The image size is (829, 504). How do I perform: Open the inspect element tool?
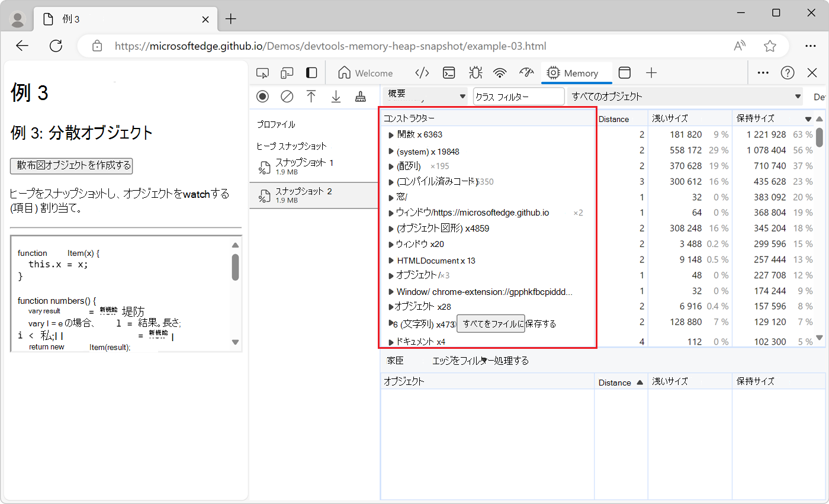click(x=262, y=73)
